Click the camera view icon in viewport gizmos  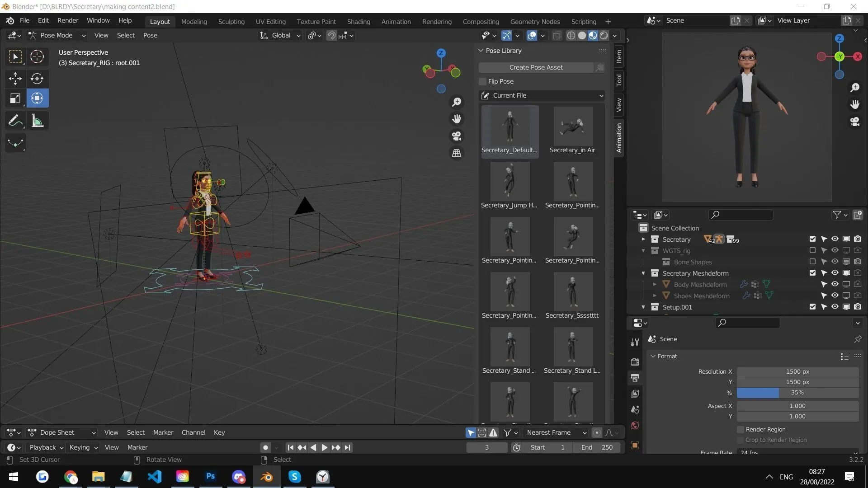pyautogui.click(x=456, y=136)
